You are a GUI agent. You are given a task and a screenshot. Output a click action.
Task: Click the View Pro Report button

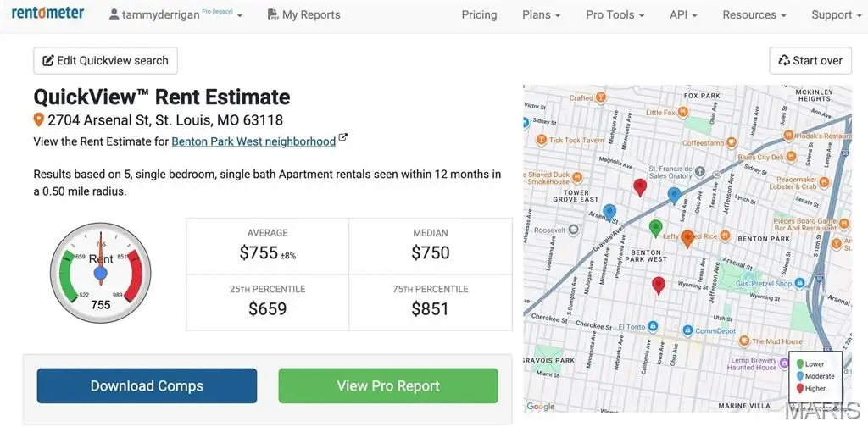pos(388,385)
